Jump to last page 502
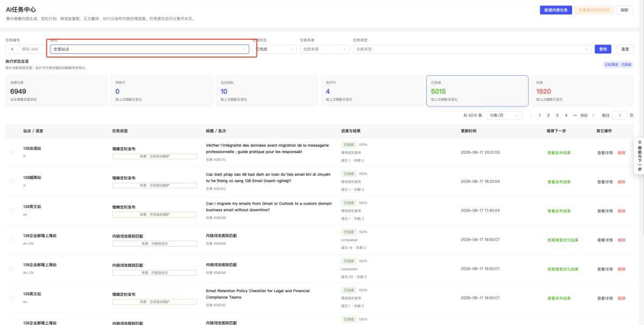Screen dimensions: 644x325 coord(584,115)
